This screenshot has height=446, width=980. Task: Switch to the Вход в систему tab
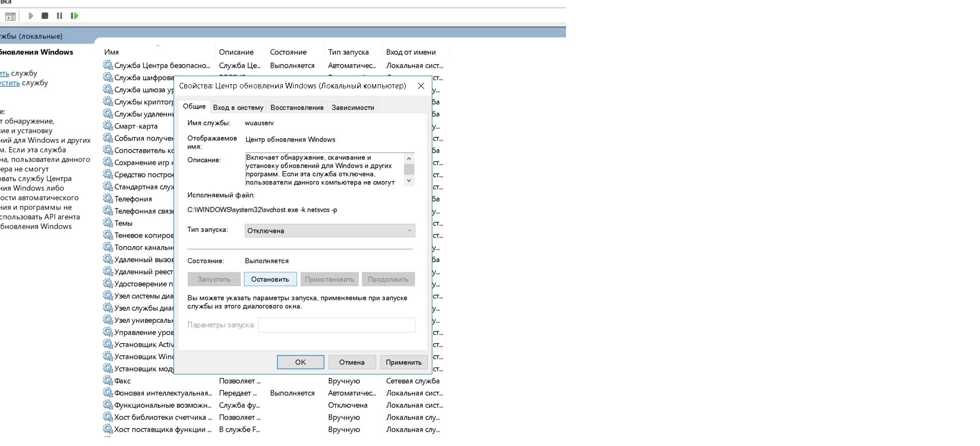click(238, 107)
